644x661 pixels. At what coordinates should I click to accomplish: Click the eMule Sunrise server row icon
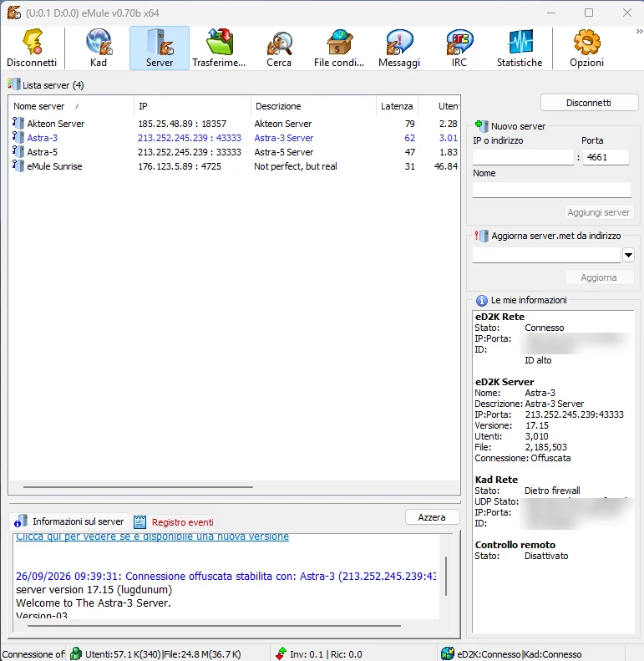pyautogui.click(x=18, y=165)
